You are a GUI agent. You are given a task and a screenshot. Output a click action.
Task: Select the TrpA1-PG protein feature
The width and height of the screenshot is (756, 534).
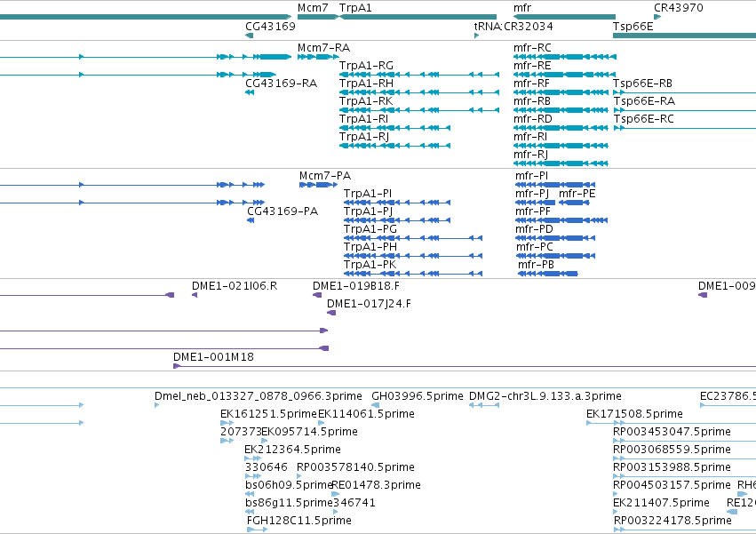pos(413,238)
